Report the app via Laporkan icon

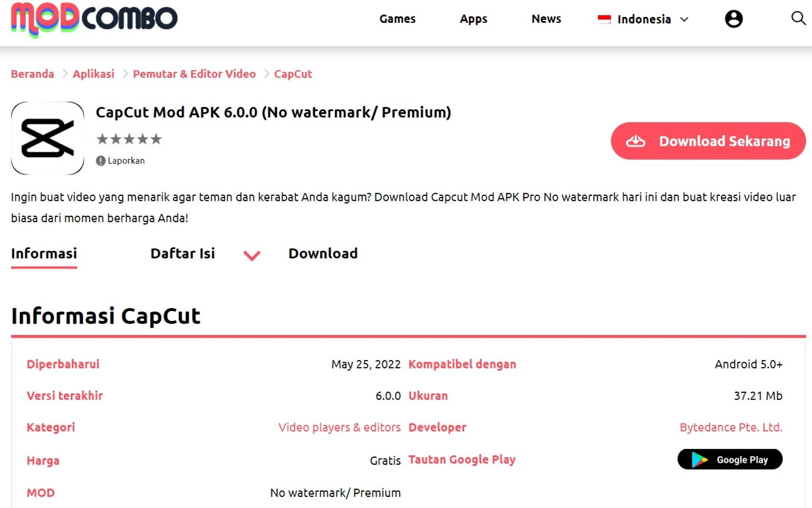(x=101, y=160)
